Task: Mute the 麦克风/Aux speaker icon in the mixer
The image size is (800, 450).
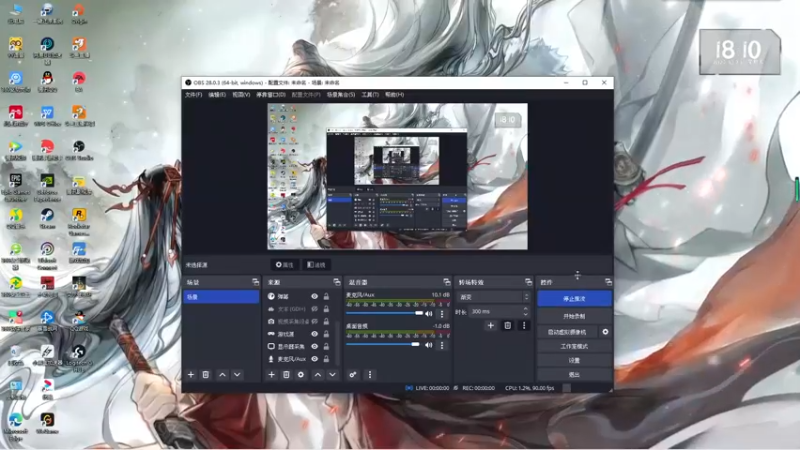Action: pos(429,313)
